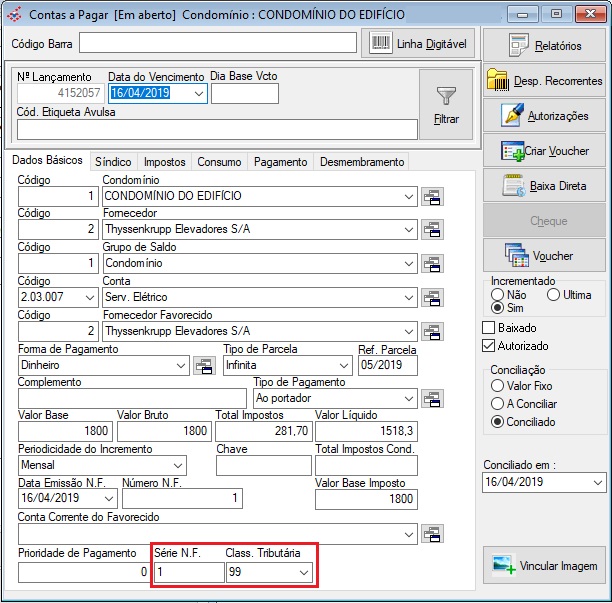Click the disabled Cheque button
Viewport: 612px width, 603px height.
[544, 221]
